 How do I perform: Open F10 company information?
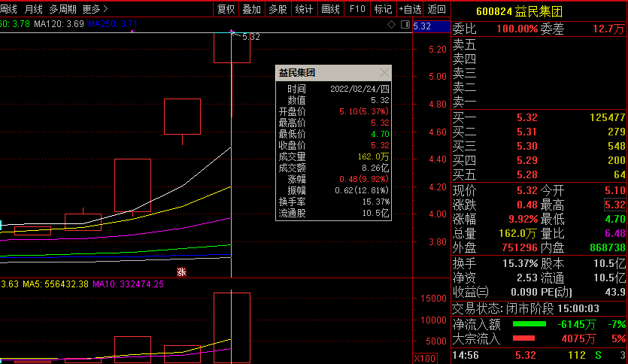click(357, 9)
